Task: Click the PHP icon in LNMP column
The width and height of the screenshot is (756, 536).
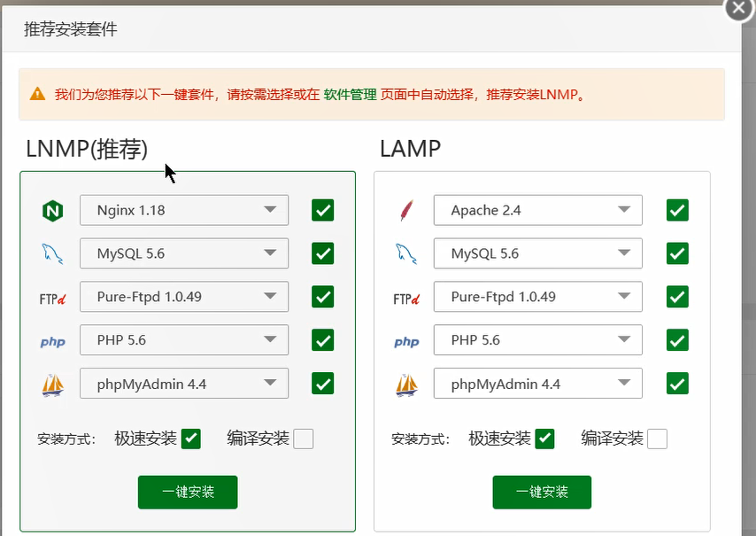Action: (53, 340)
